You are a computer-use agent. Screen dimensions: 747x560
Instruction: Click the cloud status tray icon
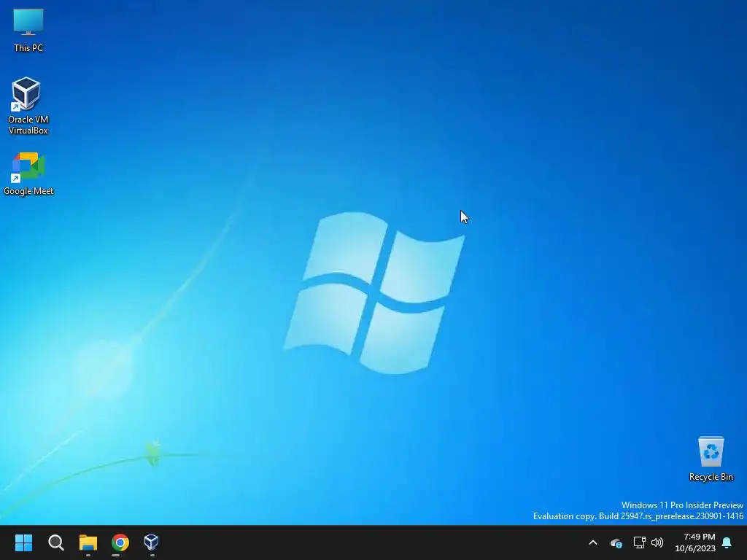tap(616, 542)
